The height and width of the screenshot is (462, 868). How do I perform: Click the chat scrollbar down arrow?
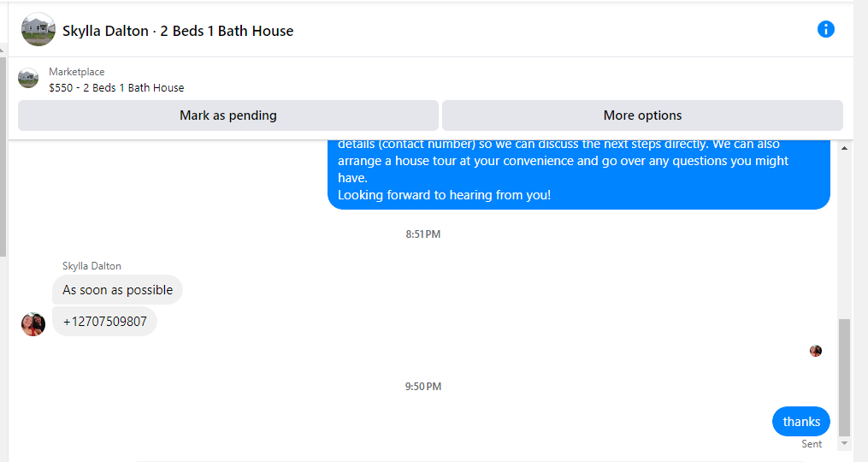click(844, 443)
